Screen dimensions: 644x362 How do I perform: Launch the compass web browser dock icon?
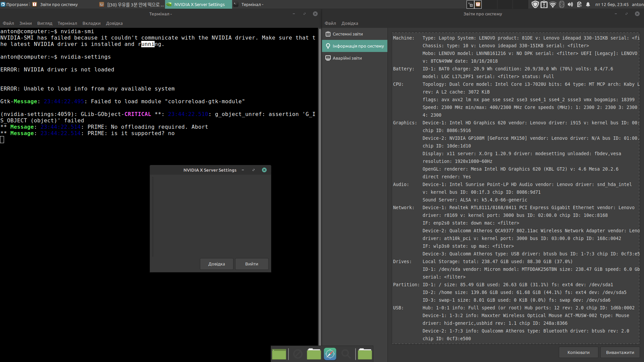click(x=330, y=354)
